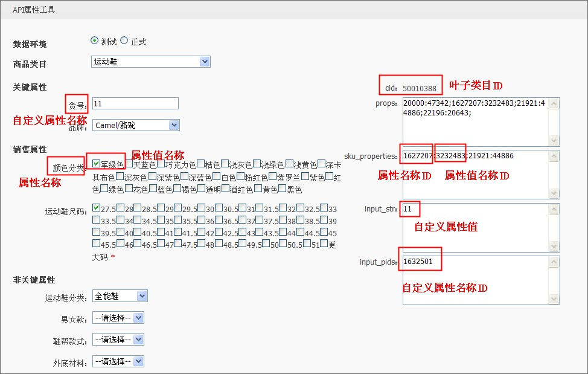The image size is (588, 374).
Task: Check the size 42 checkbox
Action: click(202, 232)
